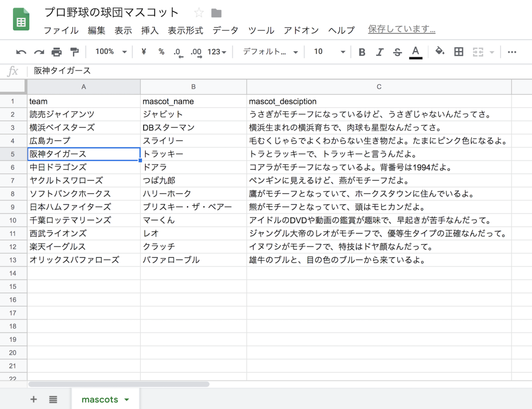Open the fill color picker
The height and width of the screenshot is (409, 532).
pyautogui.click(x=440, y=51)
